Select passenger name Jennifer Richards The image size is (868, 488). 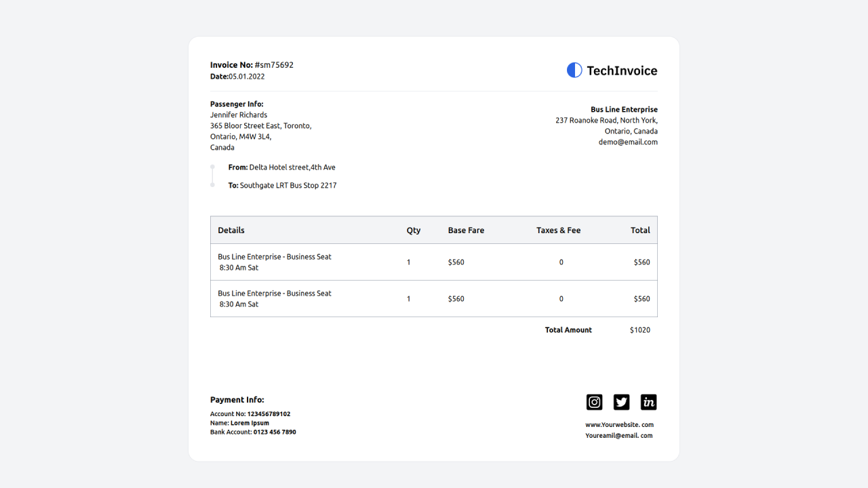239,115
